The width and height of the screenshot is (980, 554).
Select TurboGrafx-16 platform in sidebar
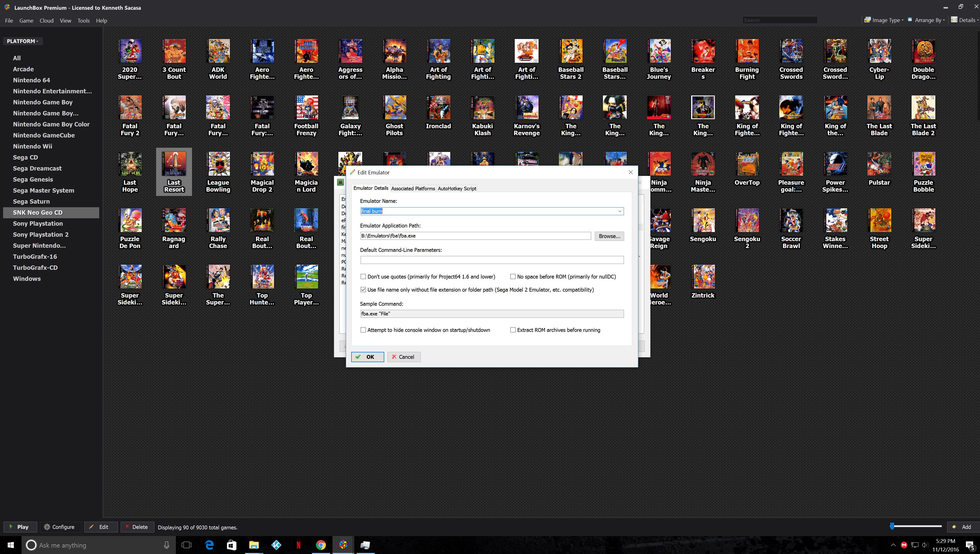[x=35, y=257]
